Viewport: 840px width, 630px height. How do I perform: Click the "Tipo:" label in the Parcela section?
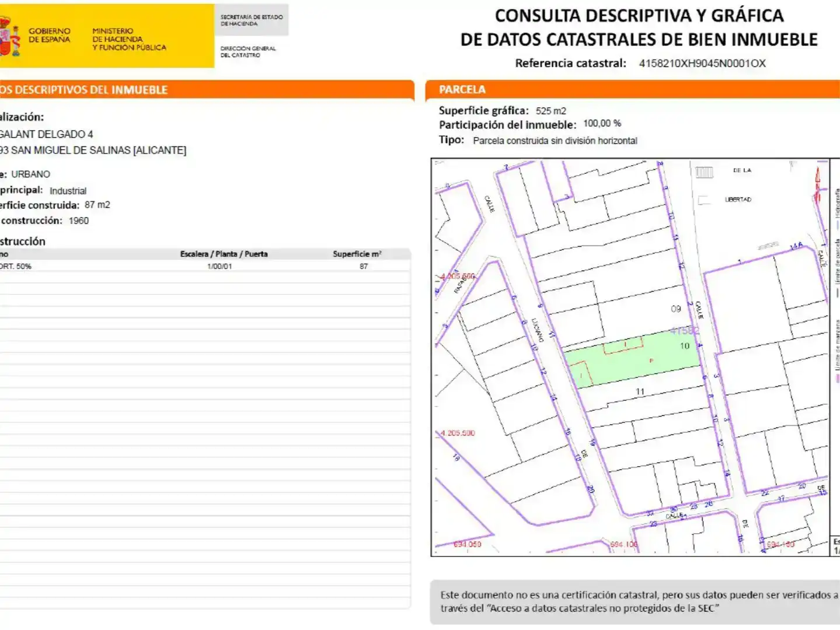click(x=451, y=140)
